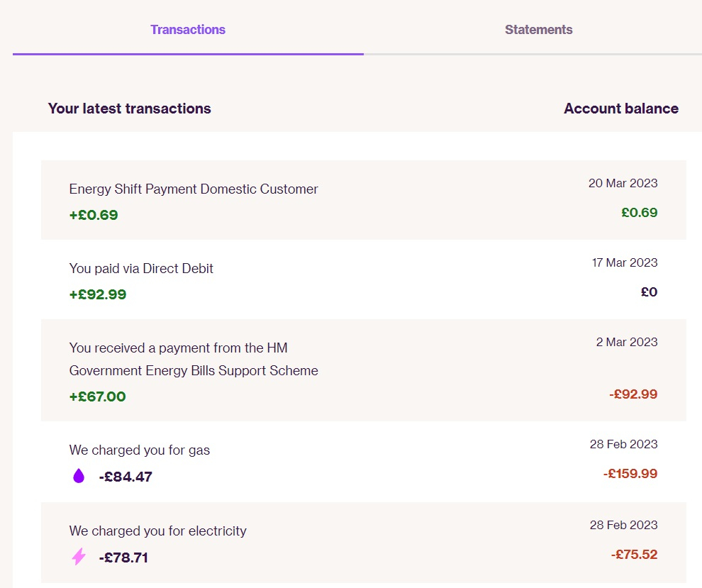Open the Direct Debit payment transaction
Screen dimensions: 702x588
(364, 279)
